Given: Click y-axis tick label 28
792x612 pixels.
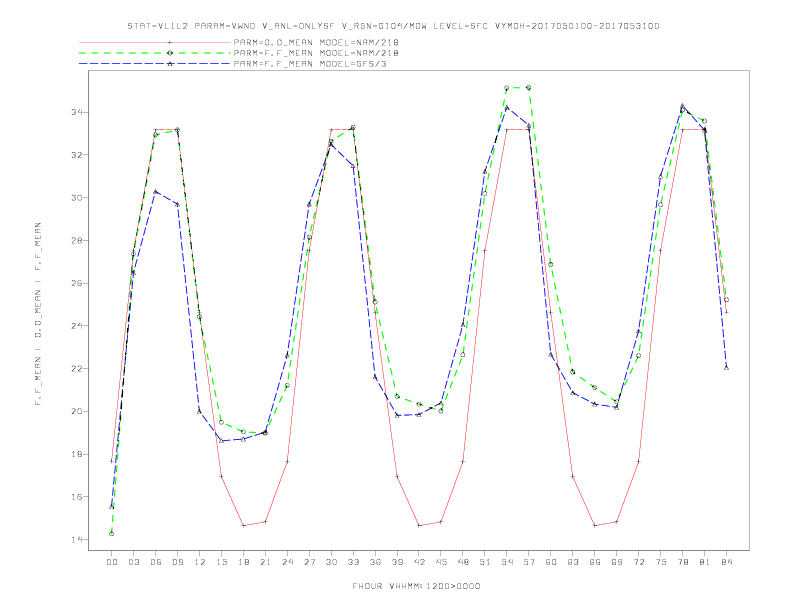Looking at the screenshot, I should tap(76, 240).
